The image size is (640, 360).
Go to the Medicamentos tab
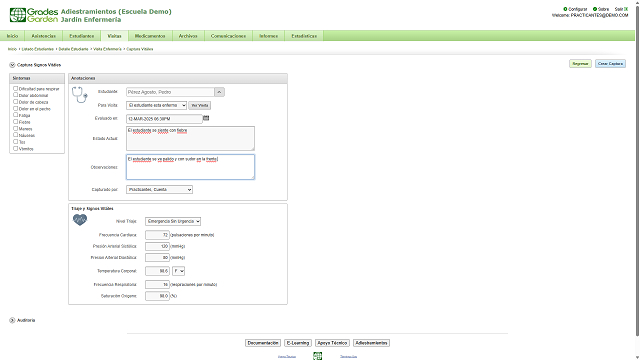(x=150, y=36)
